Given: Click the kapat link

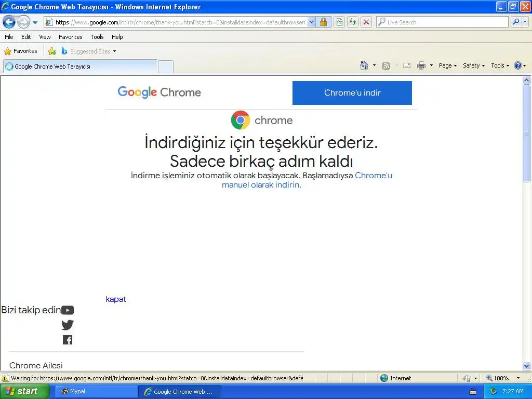Looking at the screenshot, I should 116,299.
